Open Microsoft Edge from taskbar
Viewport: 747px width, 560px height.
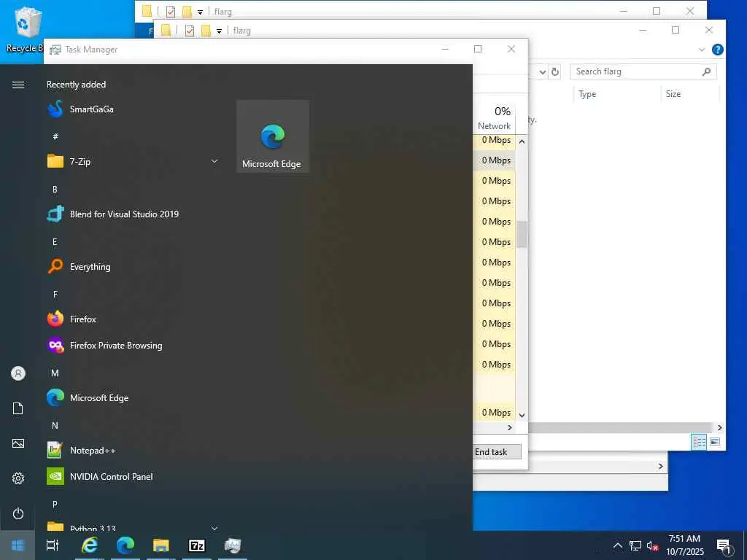point(125,545)
